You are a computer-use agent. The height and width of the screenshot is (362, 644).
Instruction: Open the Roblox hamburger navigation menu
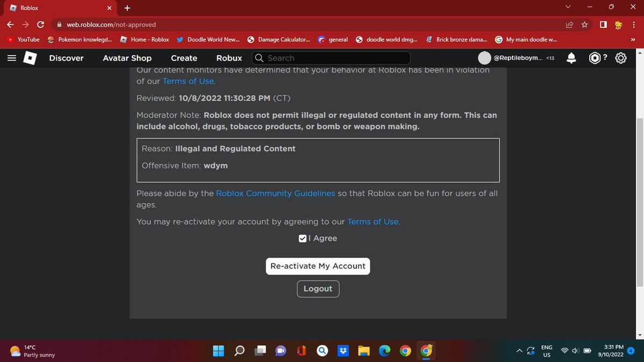coord(11,58)
